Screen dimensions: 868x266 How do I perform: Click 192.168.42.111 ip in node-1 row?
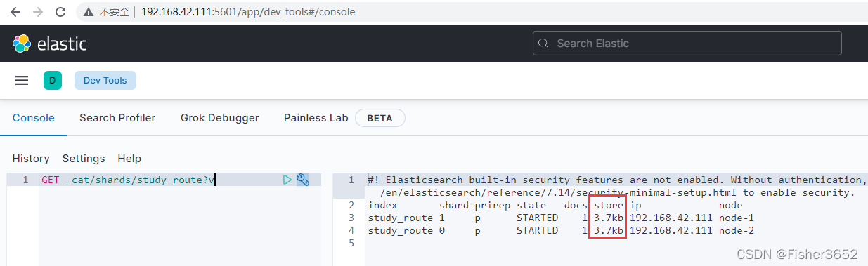[x=671, y=218]
